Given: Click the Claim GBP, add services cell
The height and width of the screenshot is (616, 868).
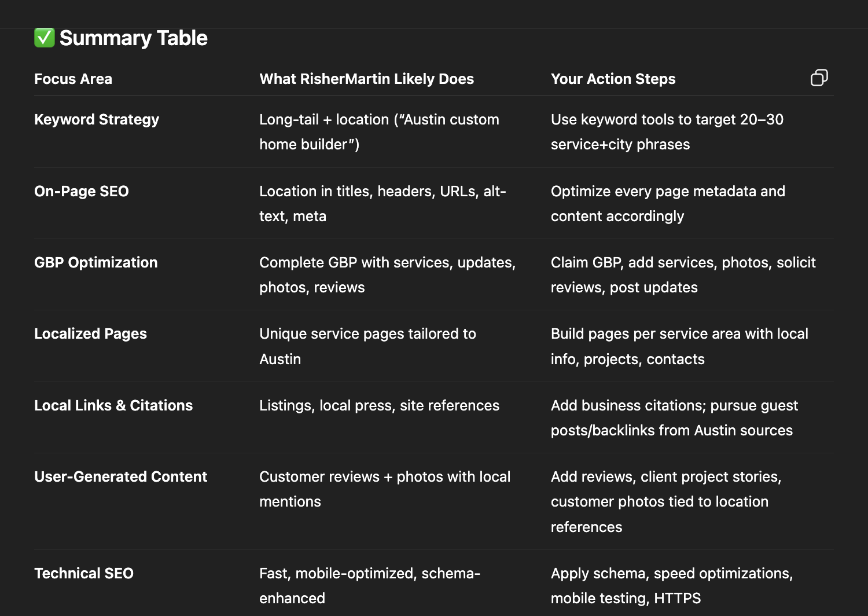Looking at the screenshot, I should click(x=683, y=275).
